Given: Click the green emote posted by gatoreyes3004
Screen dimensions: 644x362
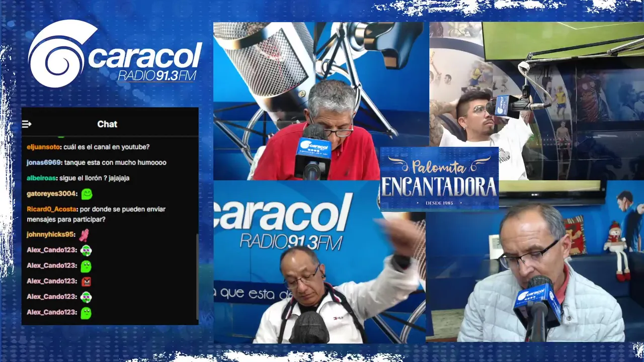Looking at the screenshot, I should point(87,194).
